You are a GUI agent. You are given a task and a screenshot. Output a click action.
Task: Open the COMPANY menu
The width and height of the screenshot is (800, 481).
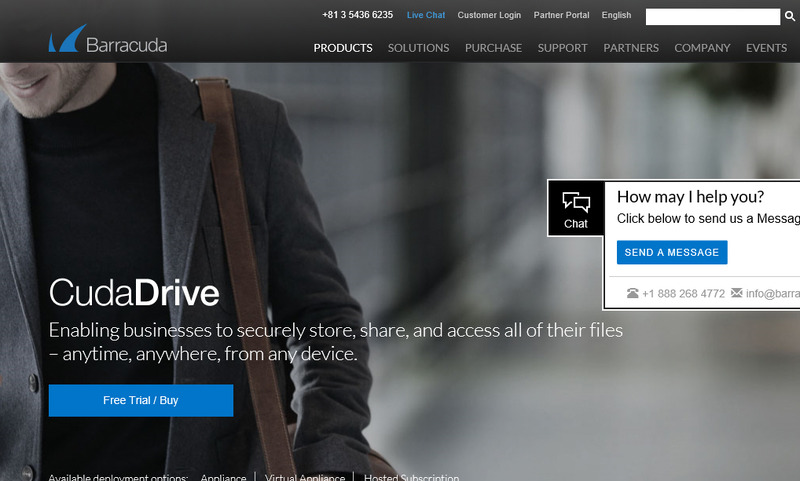tap(702, 48)
